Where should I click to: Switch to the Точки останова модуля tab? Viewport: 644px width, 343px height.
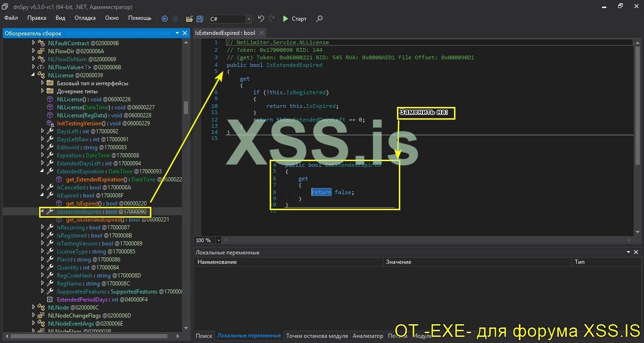[x=317, y=336]
